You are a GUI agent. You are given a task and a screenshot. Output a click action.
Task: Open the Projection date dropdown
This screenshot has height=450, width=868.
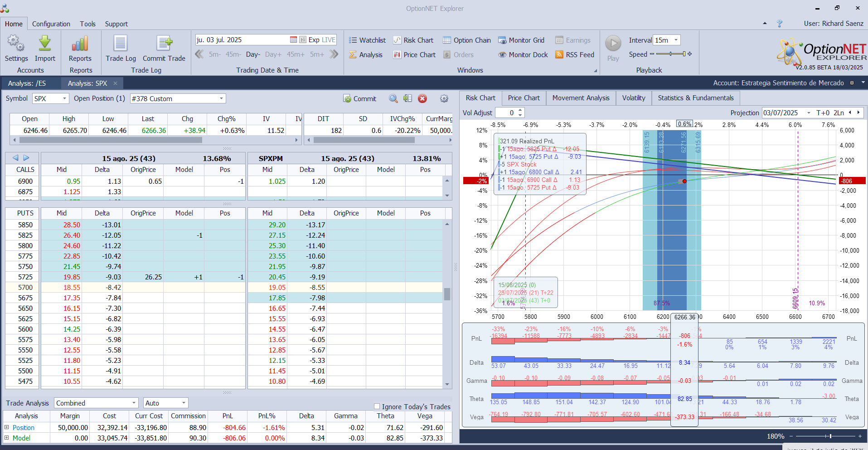pyautogui.click(x=809, y=112)
